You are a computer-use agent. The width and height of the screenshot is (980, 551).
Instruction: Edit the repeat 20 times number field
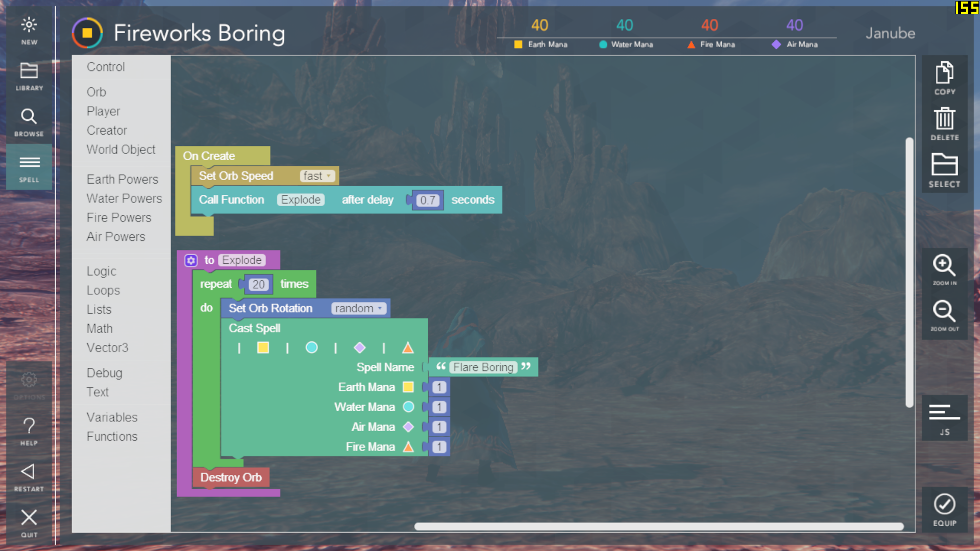[259, 285]
